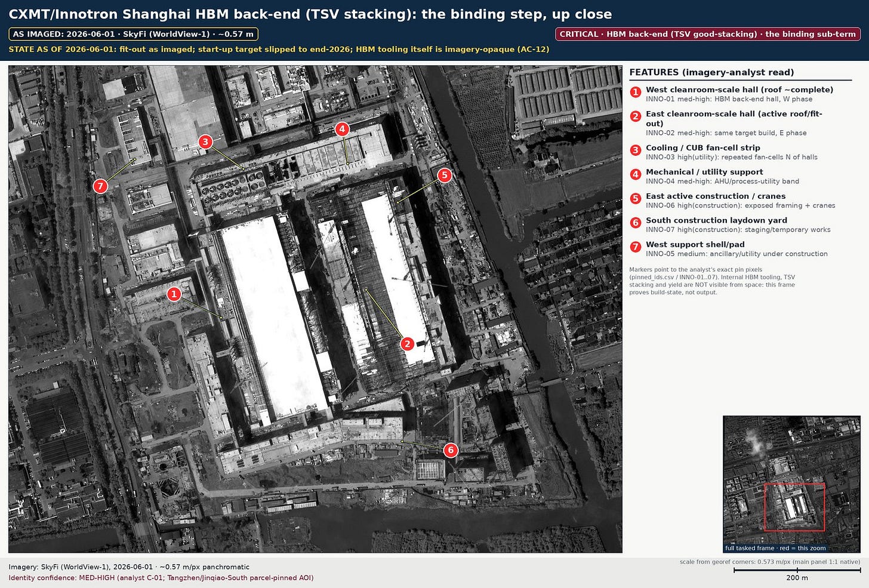The width and height of the screenshot is (869, 588).
Task: Select the 'South construction laydown yard' heading
Action: coord(716,220)
